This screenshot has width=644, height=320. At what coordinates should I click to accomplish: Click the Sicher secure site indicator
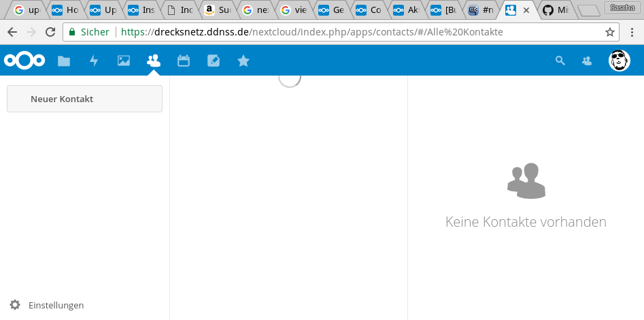(88, 32)
